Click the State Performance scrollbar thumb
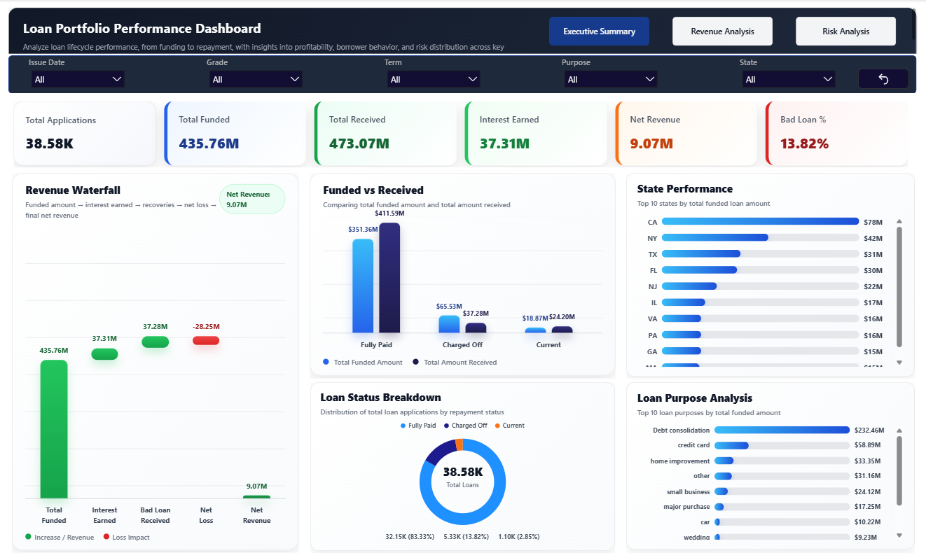The width and height of the screenshot is (926, 560). pos(899,287)
